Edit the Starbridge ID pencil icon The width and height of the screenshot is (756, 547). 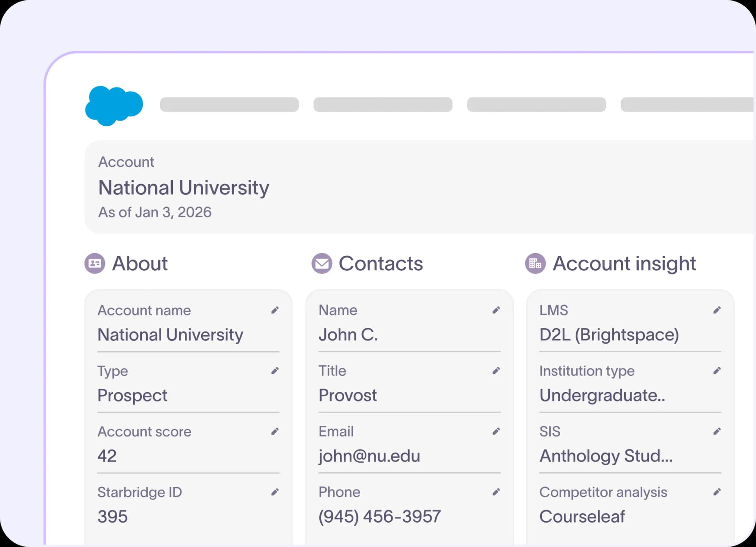click(x=275, y=492)
